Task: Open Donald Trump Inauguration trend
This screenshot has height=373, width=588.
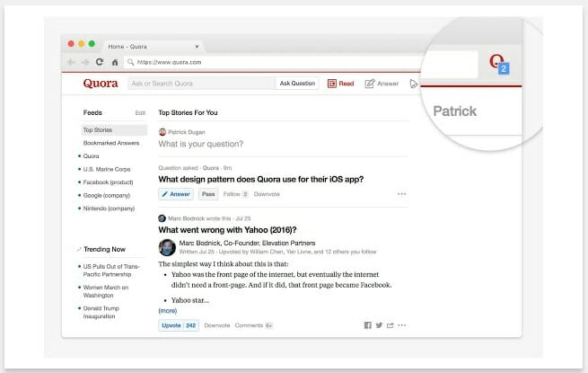Action: (101, 312)
